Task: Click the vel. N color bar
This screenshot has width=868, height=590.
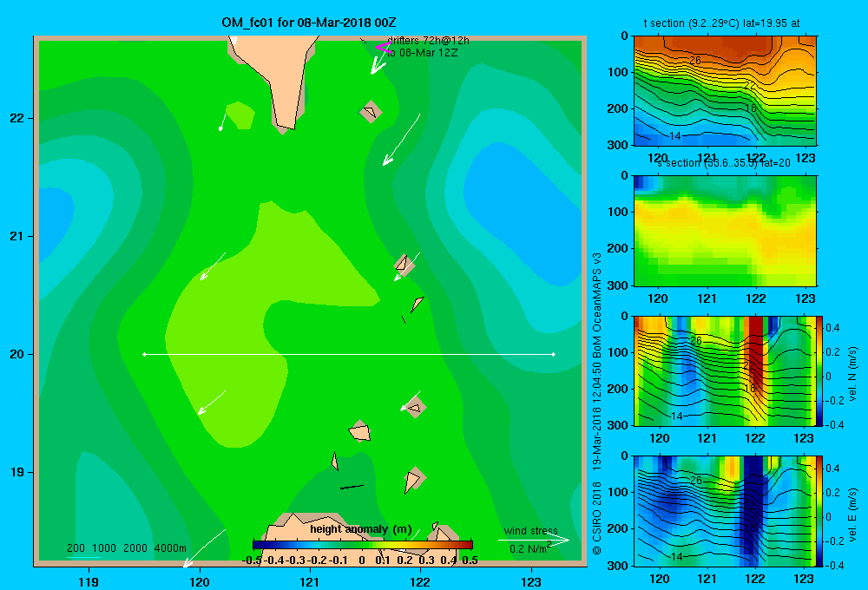Action: click(820, 370)
